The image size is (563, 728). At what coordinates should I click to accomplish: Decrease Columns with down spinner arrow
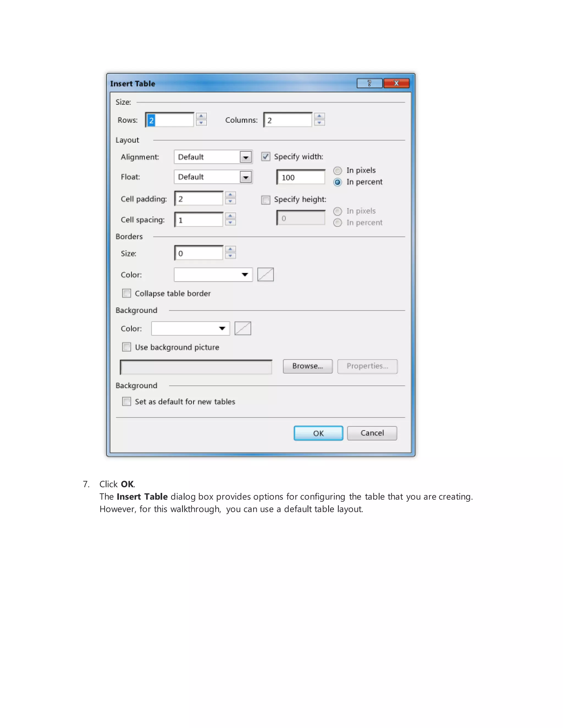coord(319,123)
